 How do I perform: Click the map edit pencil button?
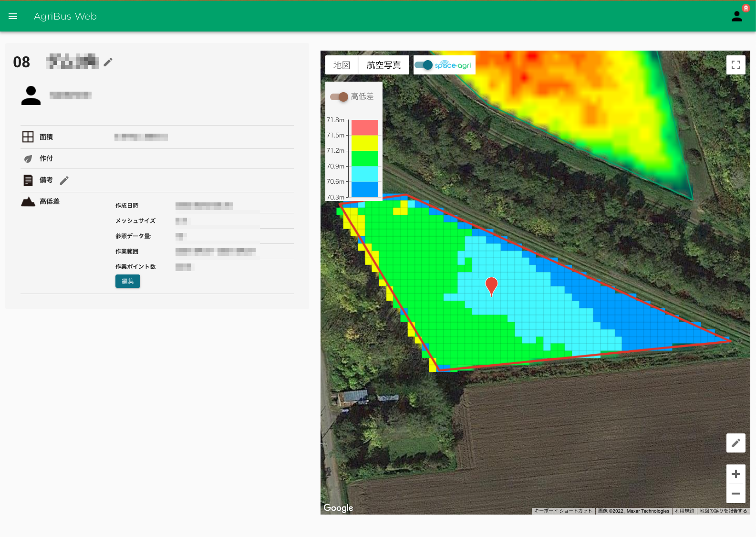(x=736, y=443)
